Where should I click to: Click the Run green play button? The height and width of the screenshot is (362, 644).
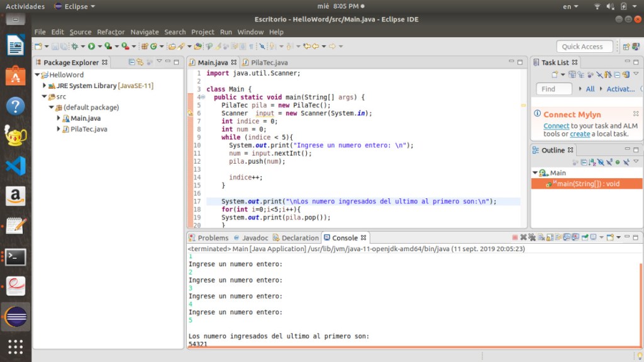click(91, 47)
